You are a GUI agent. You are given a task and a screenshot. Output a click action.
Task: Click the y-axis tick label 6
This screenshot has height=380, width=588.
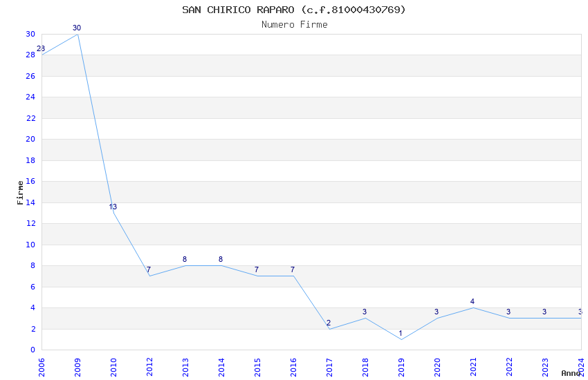tap(33, 287)
